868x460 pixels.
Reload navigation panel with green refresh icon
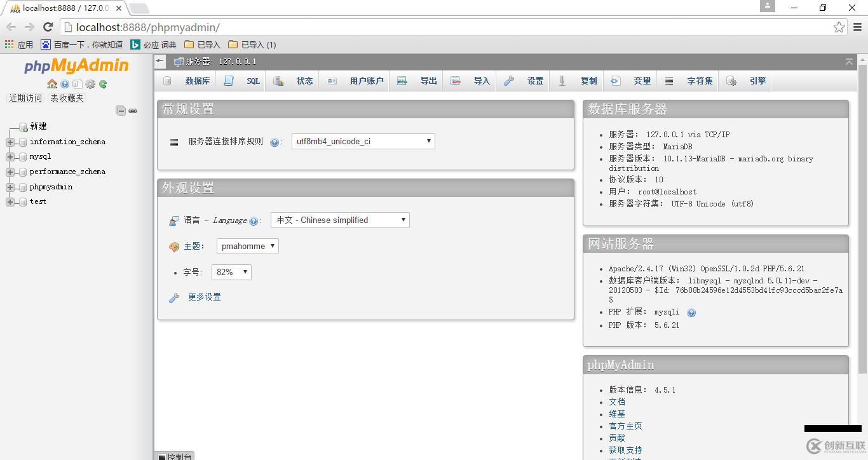(103, 84)
